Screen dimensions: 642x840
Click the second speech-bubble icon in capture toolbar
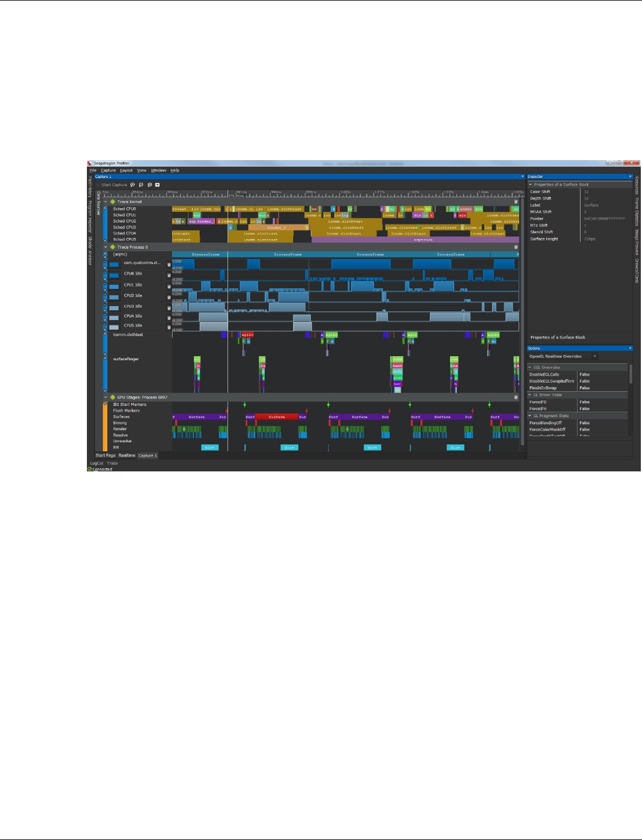[141, 185]
